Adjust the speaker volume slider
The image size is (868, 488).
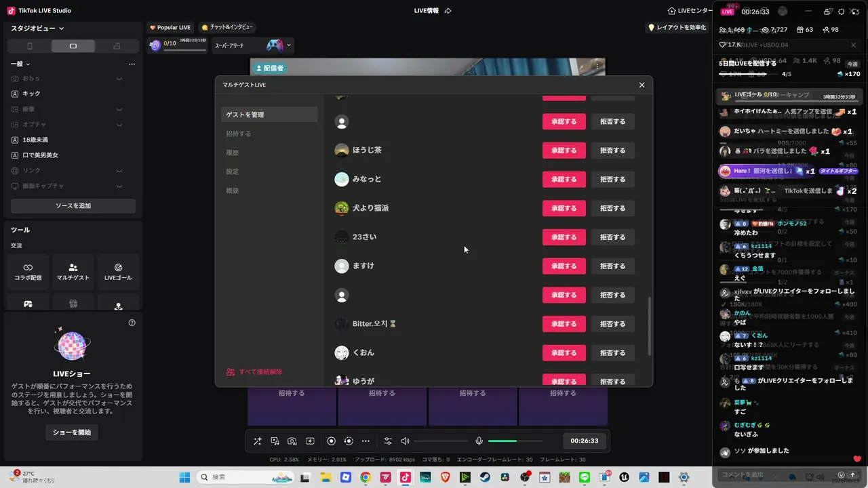tap(441, 441)
